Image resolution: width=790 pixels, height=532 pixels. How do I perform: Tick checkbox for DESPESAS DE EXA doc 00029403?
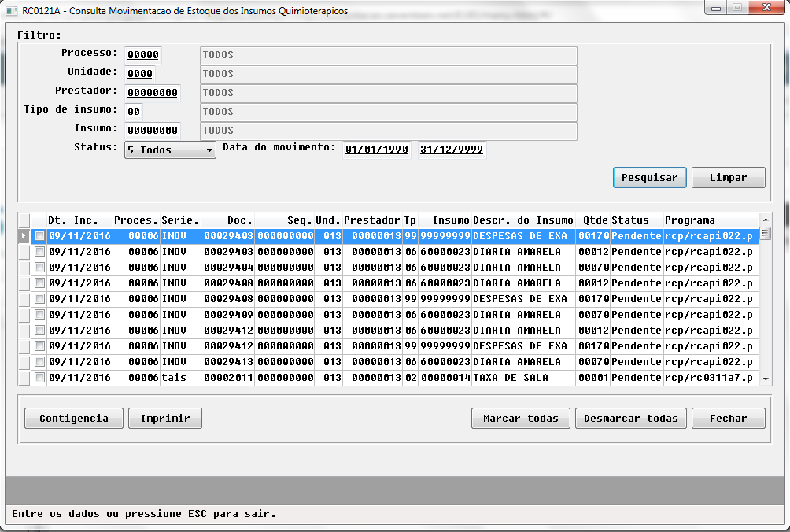click(39, 236)
